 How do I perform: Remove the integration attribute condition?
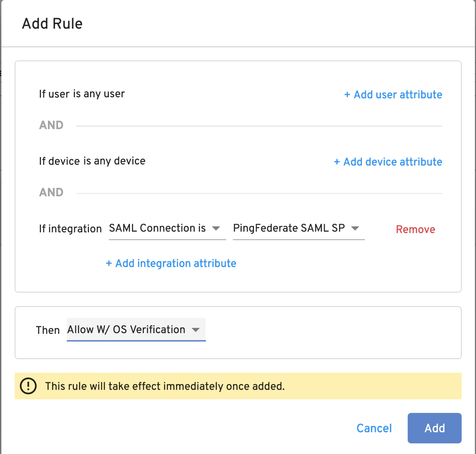pyautogui.click(x=415, y=229)
